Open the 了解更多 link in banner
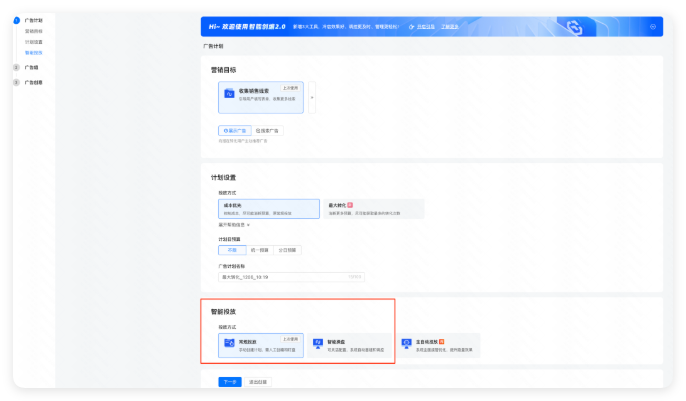686x401 pixels. tap(450, 27)
